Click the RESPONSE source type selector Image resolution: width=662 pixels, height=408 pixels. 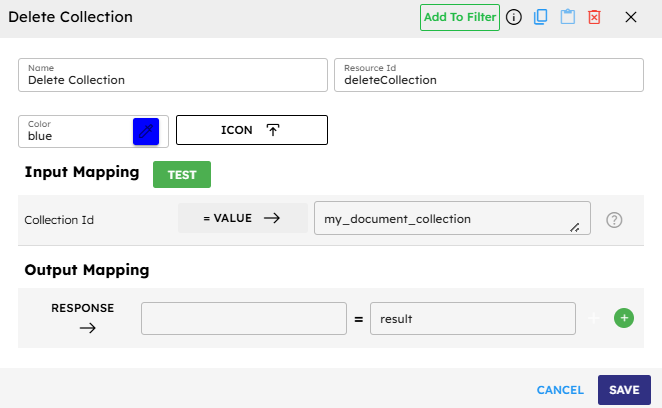83,317
